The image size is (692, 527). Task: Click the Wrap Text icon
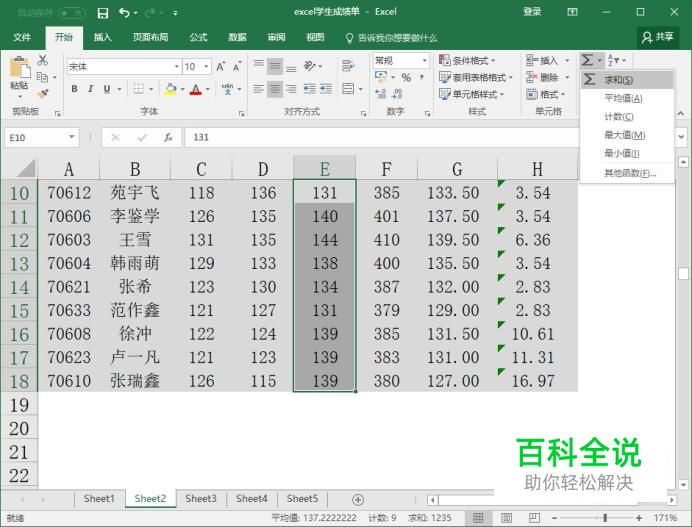pyautogui.click(x=348, y=66)
